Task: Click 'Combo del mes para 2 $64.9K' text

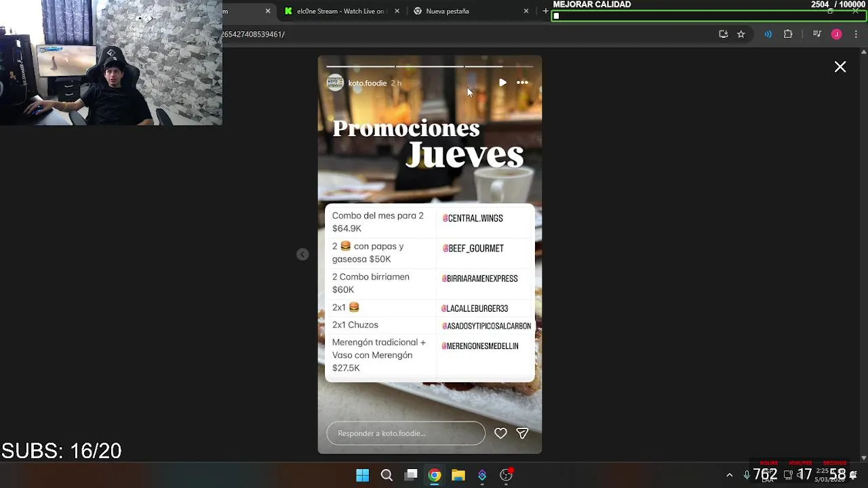Action: [378, 222]
